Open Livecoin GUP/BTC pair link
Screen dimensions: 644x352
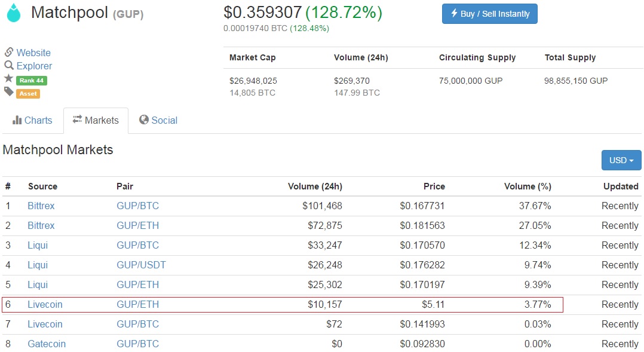137,324
